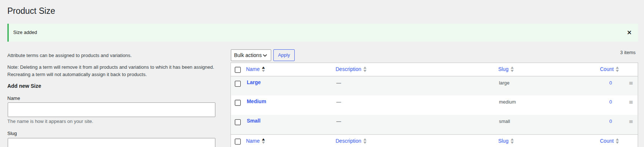This screenshot has width=644, height=147.
Task: Tick the select-all checkbox in table header
Action: [x=238, y=70]
